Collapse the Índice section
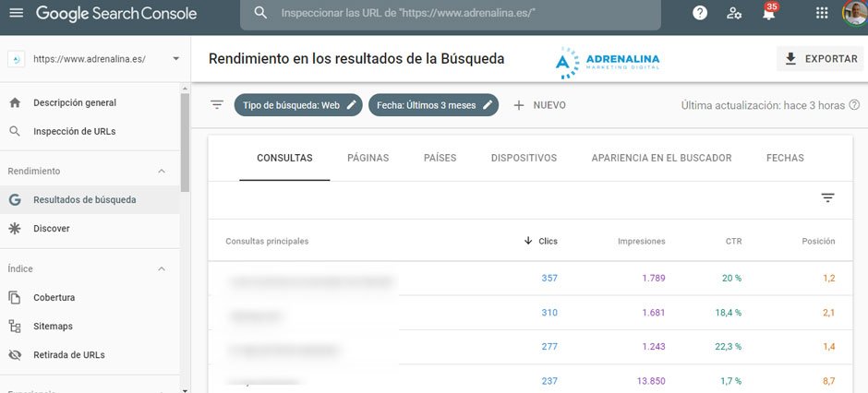Image resolution: width=868 pixels, height=393 pixels. click(162, 268)
